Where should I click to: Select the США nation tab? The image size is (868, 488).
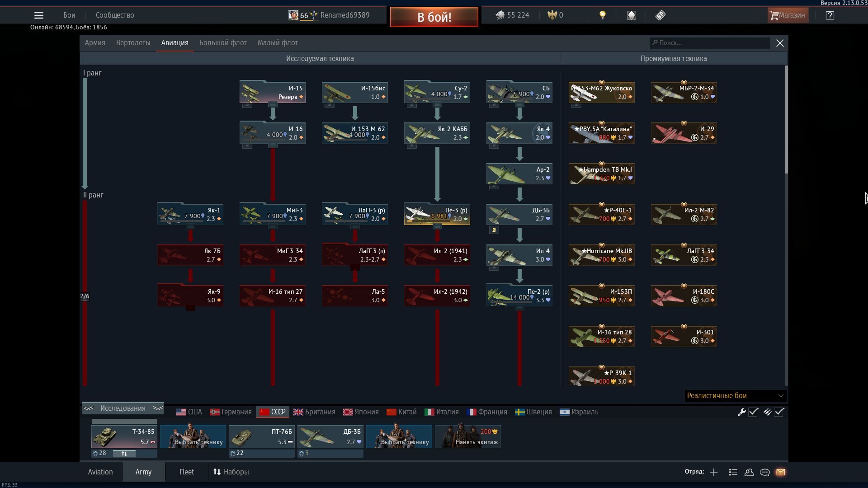189,412
